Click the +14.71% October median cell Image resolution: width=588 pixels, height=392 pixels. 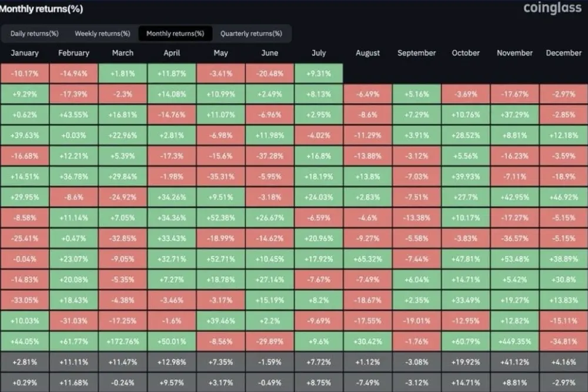[466, 383]
